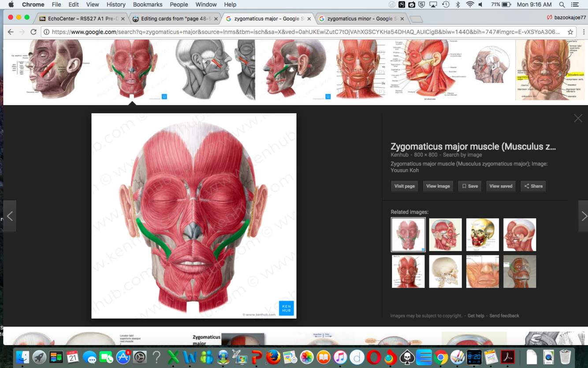Open the History menu
The width and height of the screenshot is (588, 368).
(x=116, y=4)
